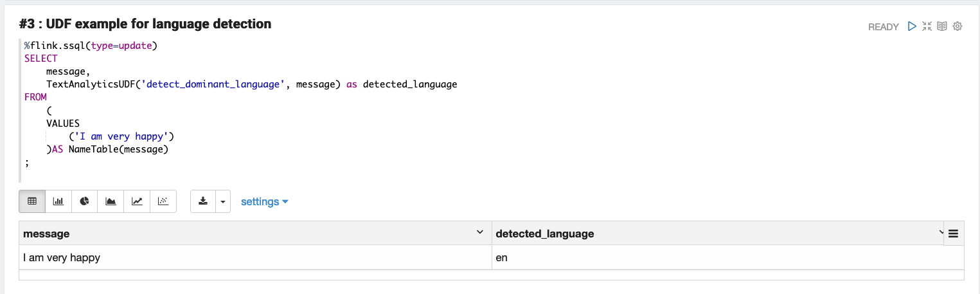Switch to scatter chart view
The image size is (980, 294).
(x=163, y=201)
